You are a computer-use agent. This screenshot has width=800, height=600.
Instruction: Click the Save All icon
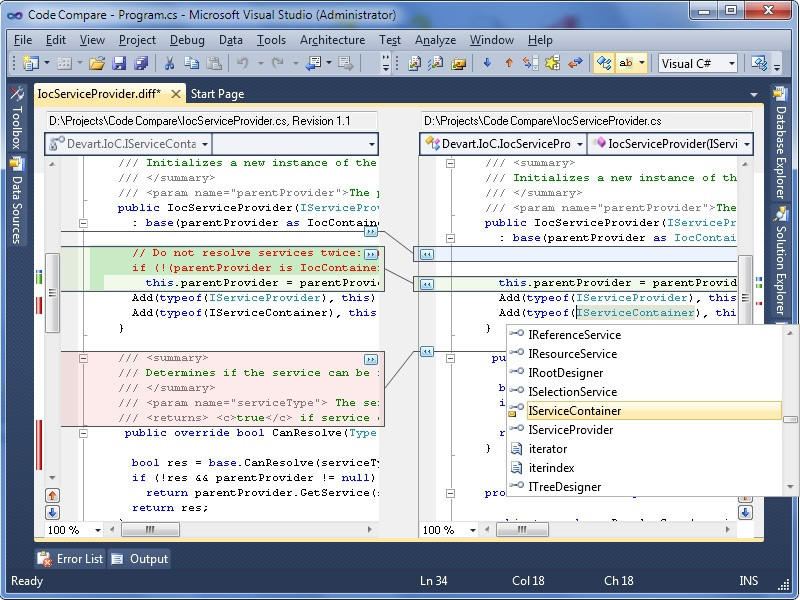[141, 63]
